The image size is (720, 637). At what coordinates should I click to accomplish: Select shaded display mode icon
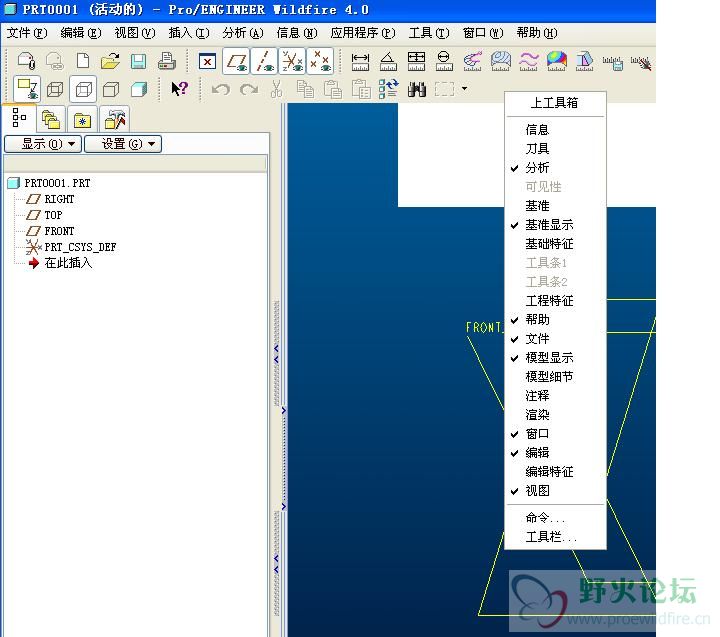[139, 89]
